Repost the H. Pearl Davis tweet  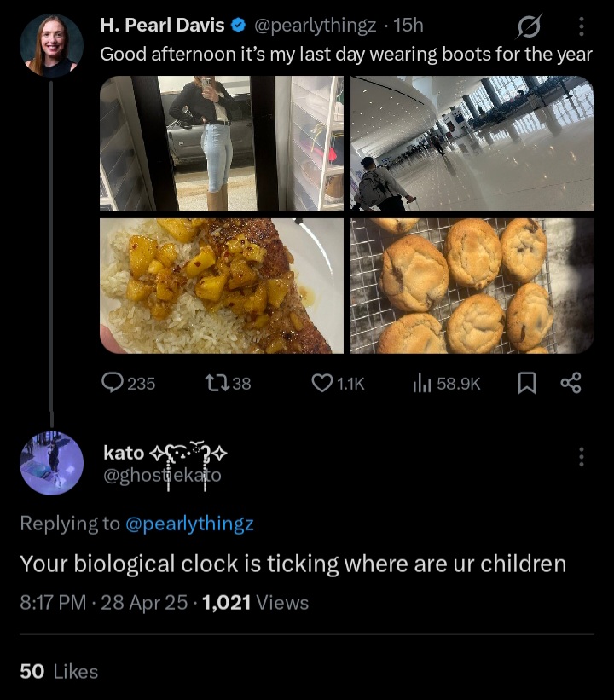click(217, 384)
